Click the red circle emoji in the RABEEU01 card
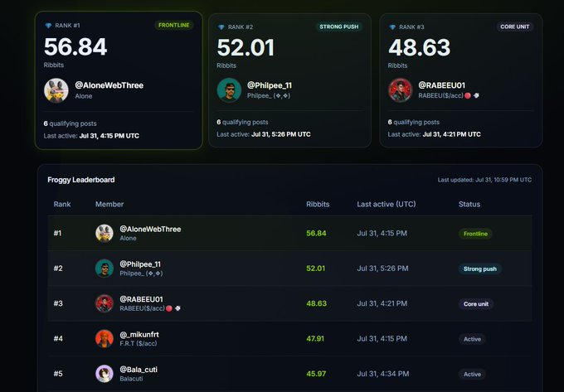564x392 pixels. tap(468, 95)
